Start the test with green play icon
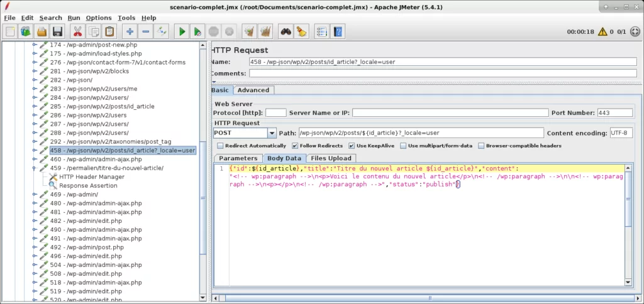This screenshot has height=304, width=644. (x=182, y=31)
